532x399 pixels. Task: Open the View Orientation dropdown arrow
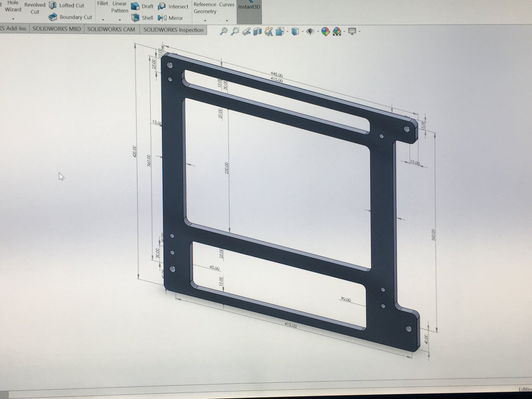pyautogui.click(x=287, y=32)
